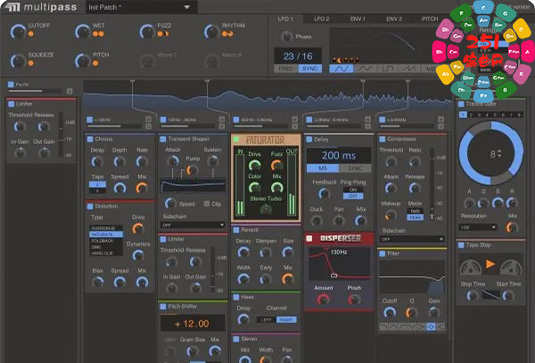Viewport: 535px width, 363px height.
Task: Select the sine LFO waveform shape
Action: 341,69
